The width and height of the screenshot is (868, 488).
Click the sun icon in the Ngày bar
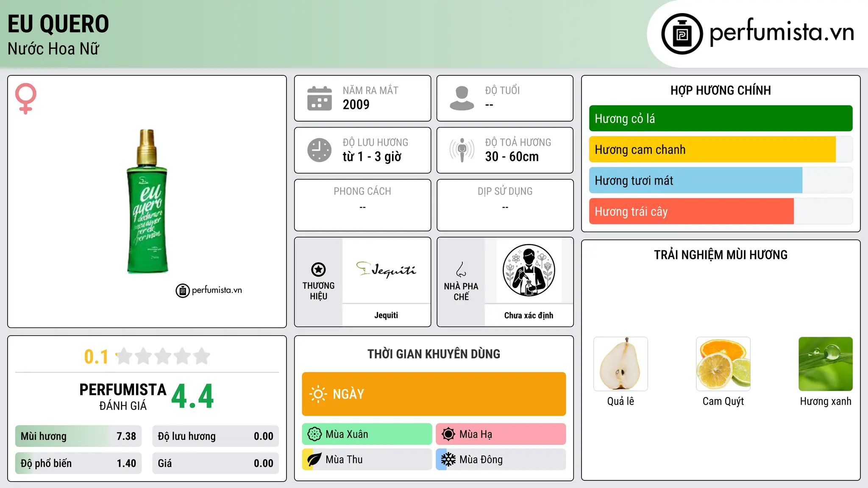318,394
